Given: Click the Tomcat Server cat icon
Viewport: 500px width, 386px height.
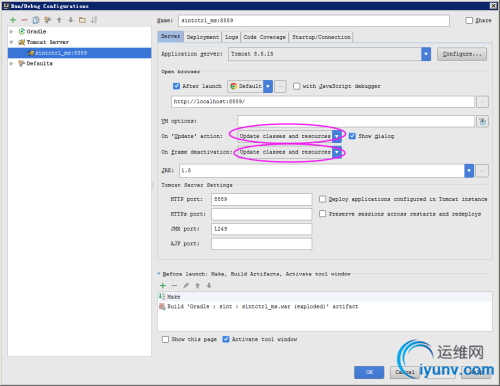Looking at the screenshot, I should (x=22, y=42).
